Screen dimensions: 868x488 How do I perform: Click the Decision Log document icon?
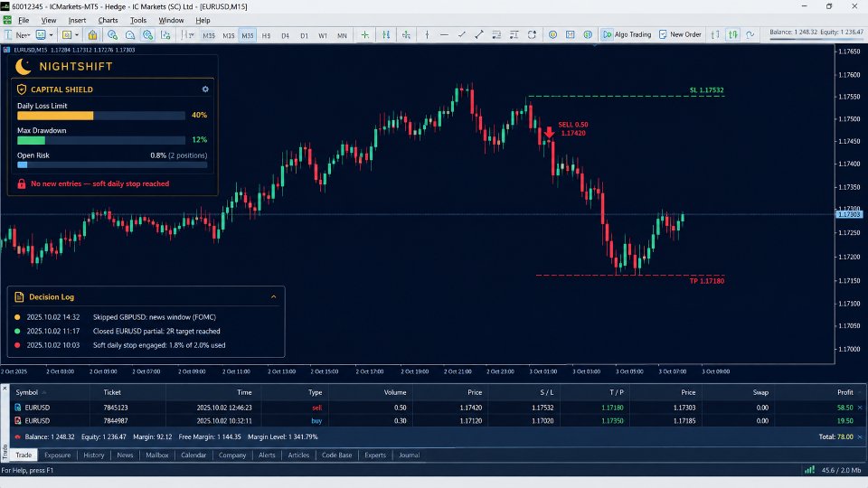(x=19, y=297)
